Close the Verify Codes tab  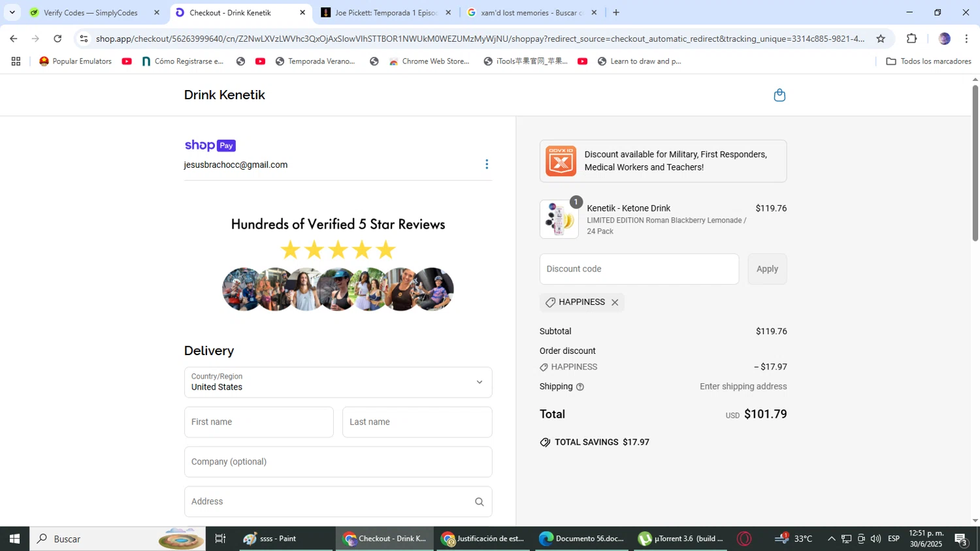pyautogui.click(x=156, y=12)
